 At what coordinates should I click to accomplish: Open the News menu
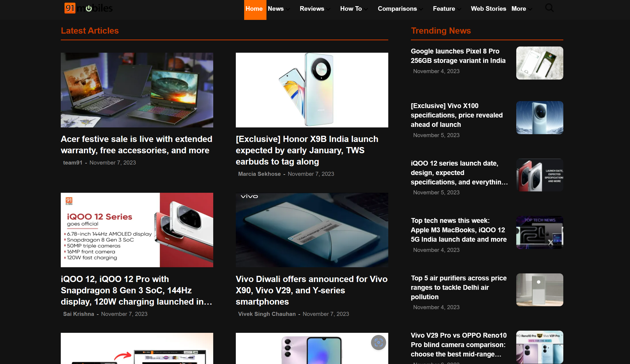[276, 9]
